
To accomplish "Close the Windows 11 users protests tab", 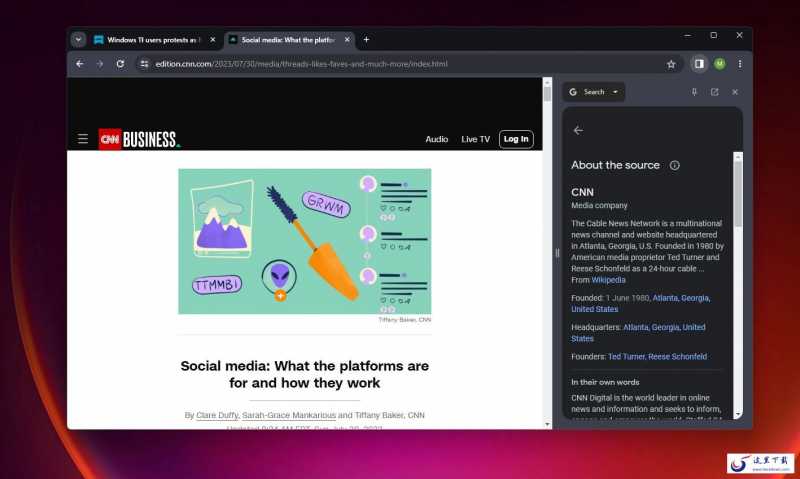I will point(213,39).
